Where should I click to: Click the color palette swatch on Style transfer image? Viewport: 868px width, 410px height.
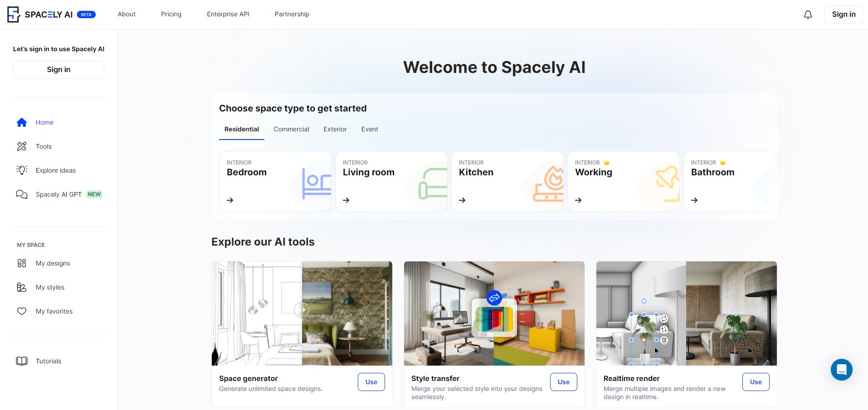(494, 319)
